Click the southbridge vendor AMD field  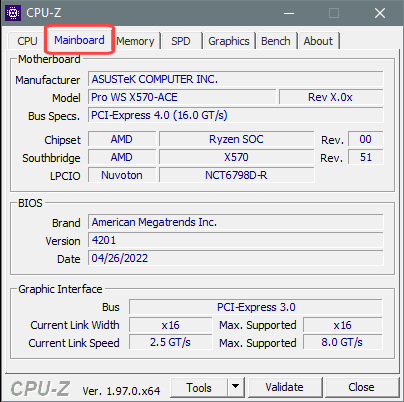pyautogui.click(x=122, y=157)
